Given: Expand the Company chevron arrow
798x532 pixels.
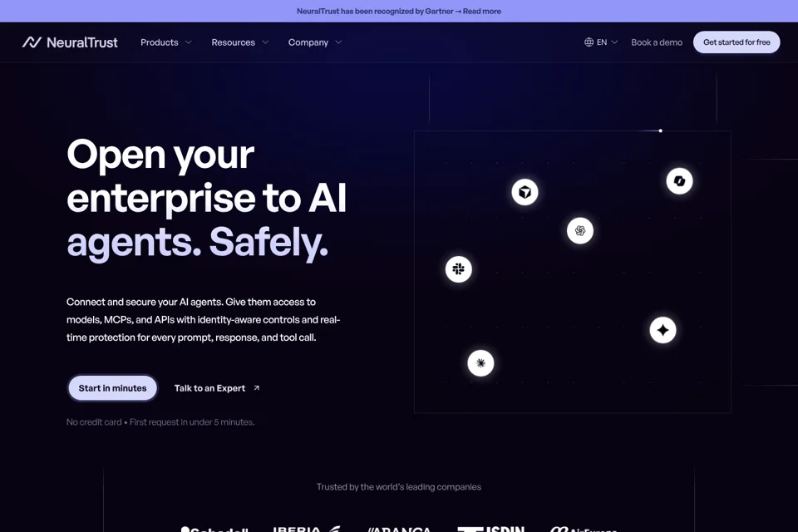Looking at the screenshot, I should tap(338, 42).
